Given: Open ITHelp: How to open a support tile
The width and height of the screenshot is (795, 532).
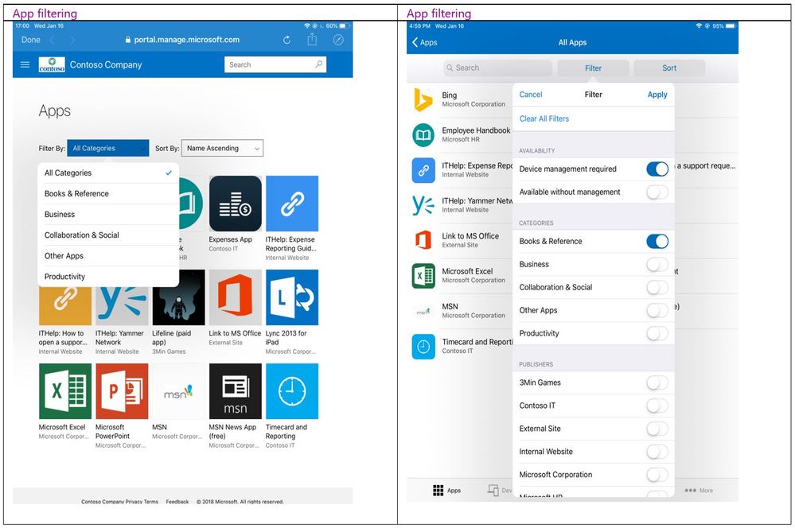Looking at the screenshot, I should 65,306.
